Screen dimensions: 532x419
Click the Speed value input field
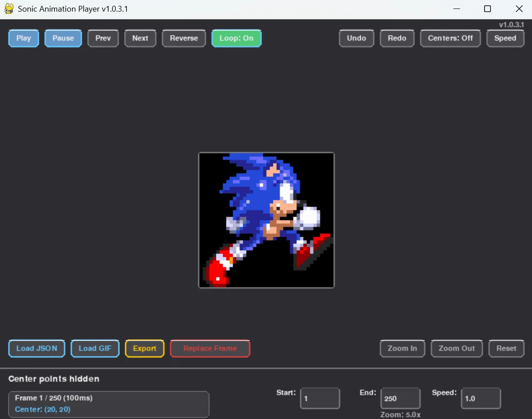coord(481,398)
